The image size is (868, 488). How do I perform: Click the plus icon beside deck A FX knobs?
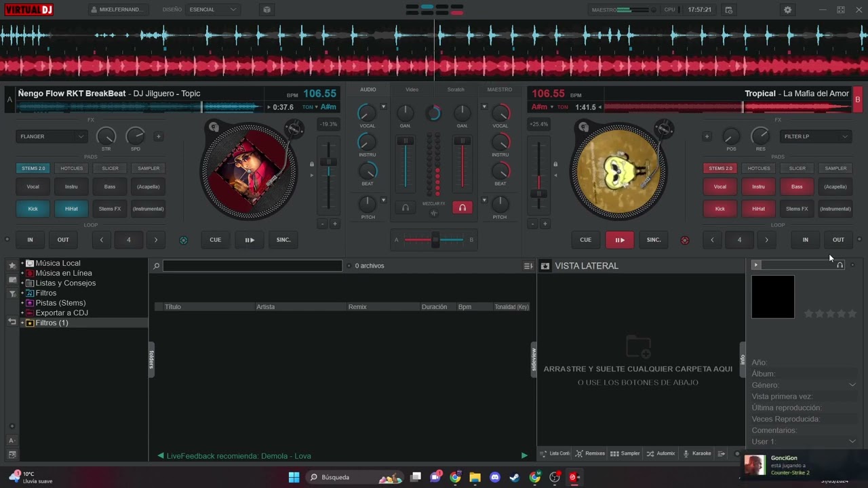(158, 136)
